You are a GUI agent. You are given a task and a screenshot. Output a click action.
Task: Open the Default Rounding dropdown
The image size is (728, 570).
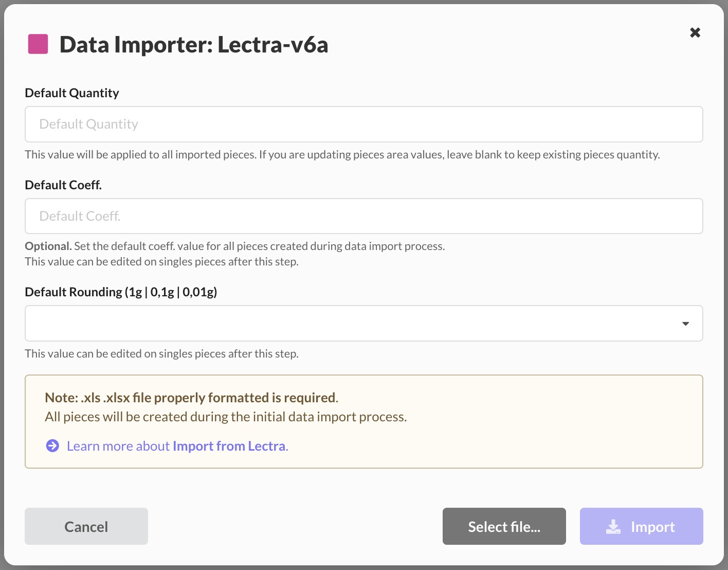(355, 324)
